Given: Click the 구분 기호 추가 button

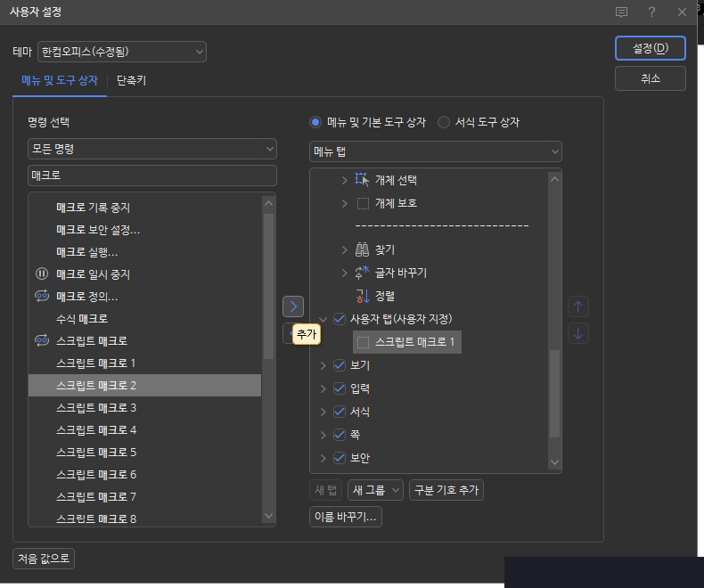Looking at the screenshot, I should [x=446, y=490].
